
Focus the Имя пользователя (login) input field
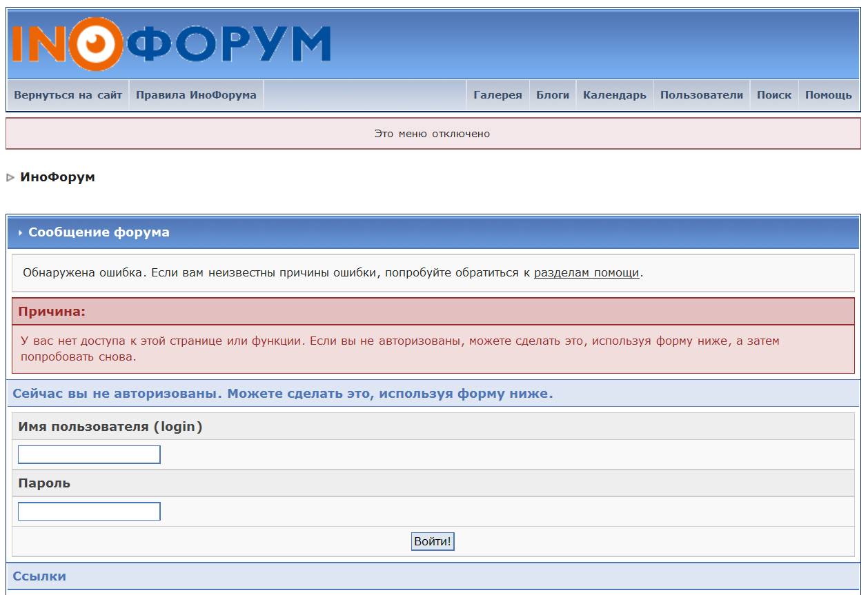[89, 455]
